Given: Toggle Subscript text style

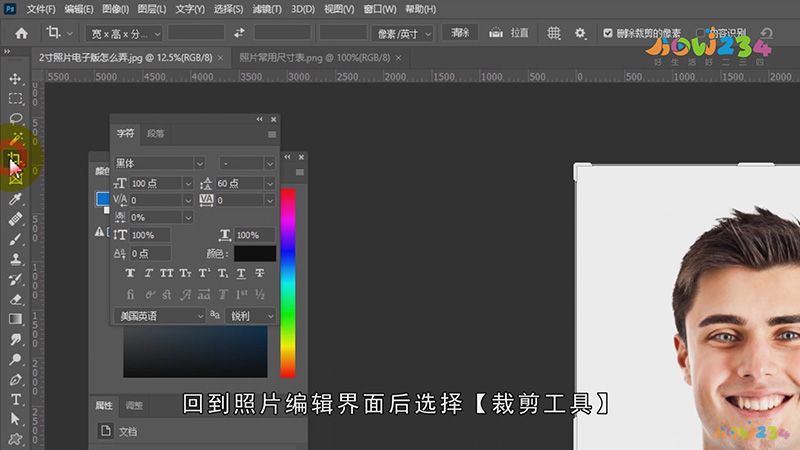Looking at the screenshot, I should point(222,273).
